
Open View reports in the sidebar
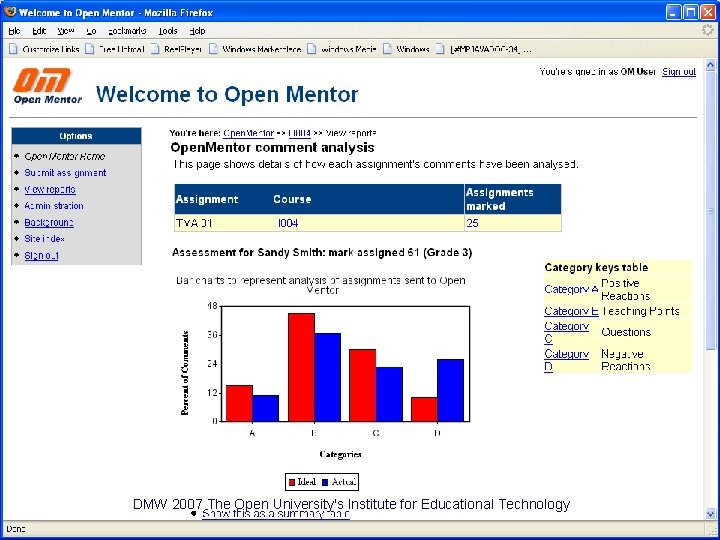[50, 189]
